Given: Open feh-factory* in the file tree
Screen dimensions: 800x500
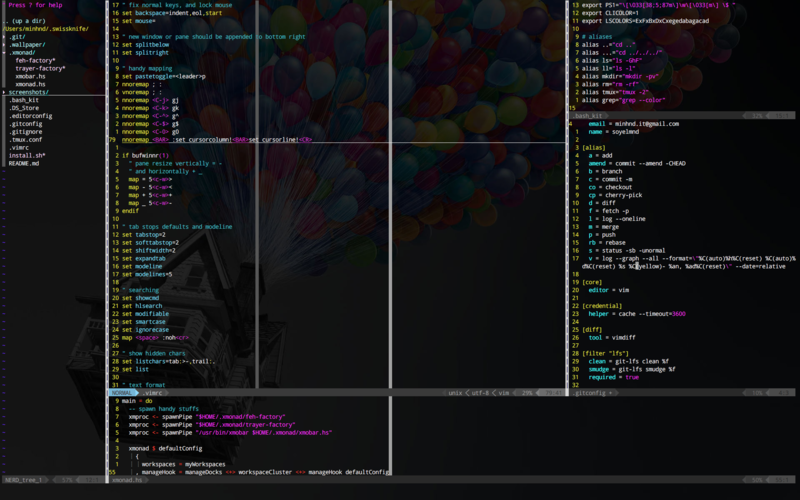Looking at the screenshot, I should coord(35,61).
